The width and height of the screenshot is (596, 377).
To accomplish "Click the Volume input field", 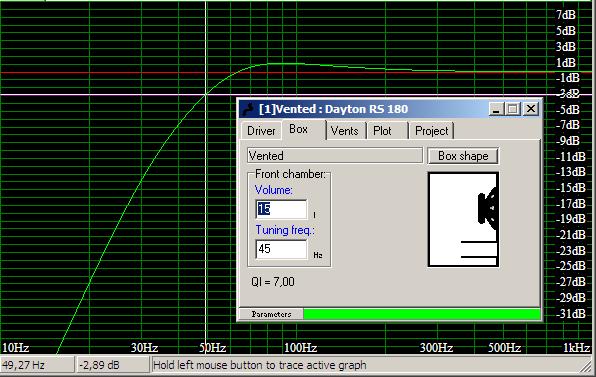I will pos(281,209).
